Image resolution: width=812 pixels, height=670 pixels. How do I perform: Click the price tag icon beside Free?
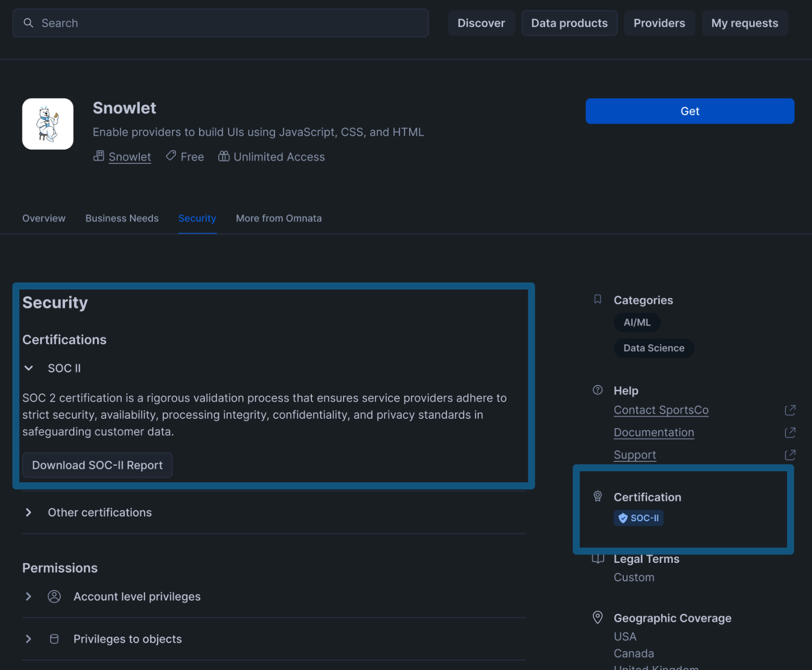[x=171, y=156]
